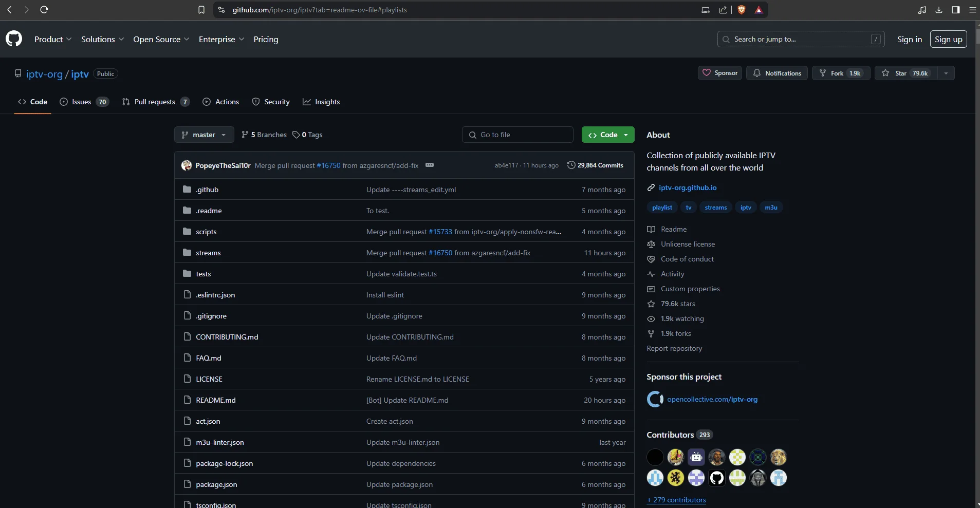980x508 pixels.
Task: Click the browser address bar URL
Action: pos(320,10)
